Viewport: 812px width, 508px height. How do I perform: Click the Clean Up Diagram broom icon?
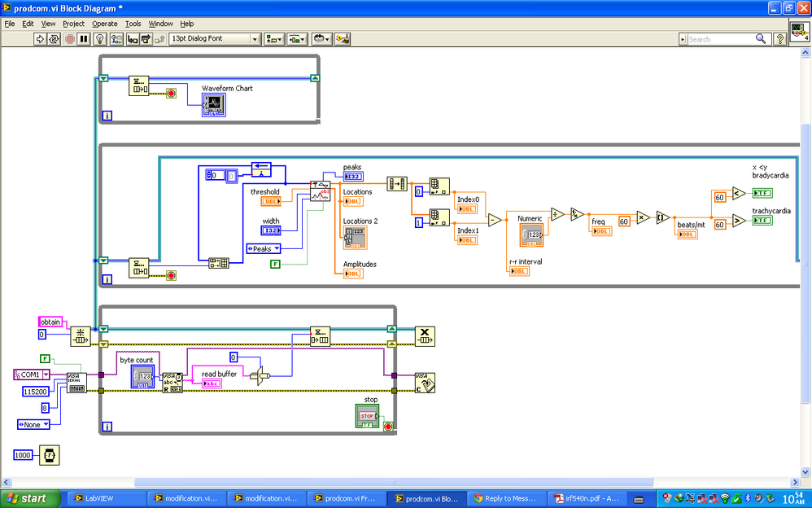tap(343, 39)
